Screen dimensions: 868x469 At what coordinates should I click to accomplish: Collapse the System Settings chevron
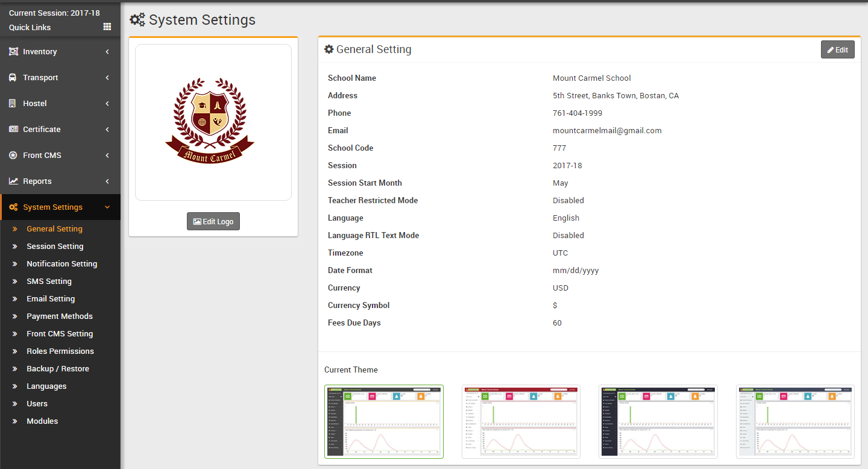pyautogui.click(x=107, y=207)
